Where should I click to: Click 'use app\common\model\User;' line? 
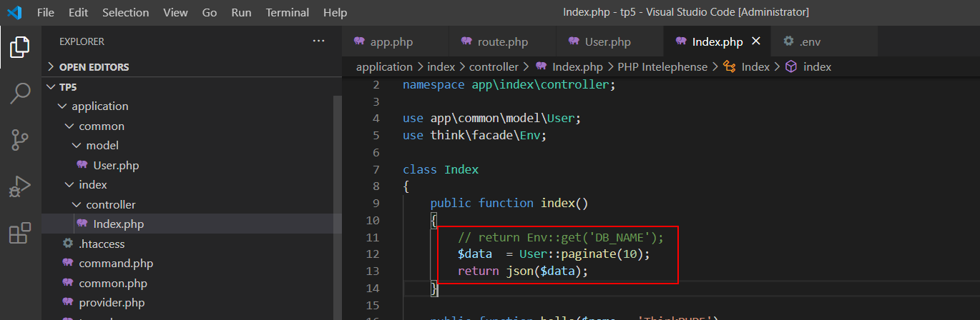click(492, 118)
